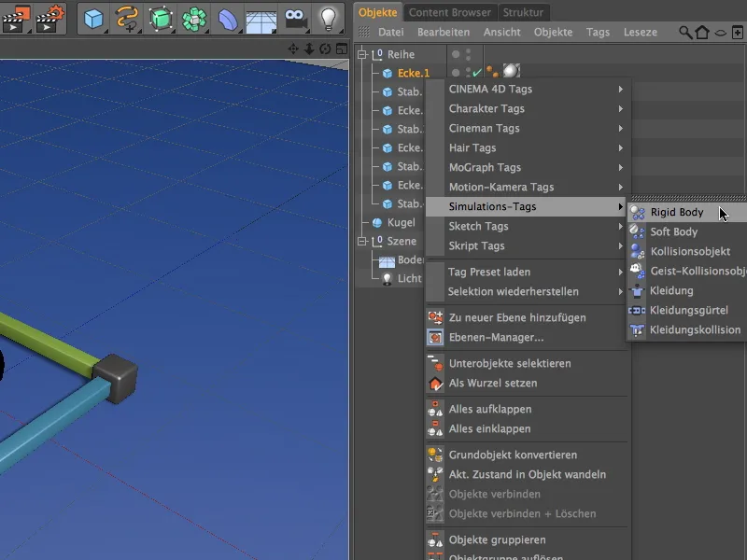Open the Datei menu in Objekte panel

[391, 32]
